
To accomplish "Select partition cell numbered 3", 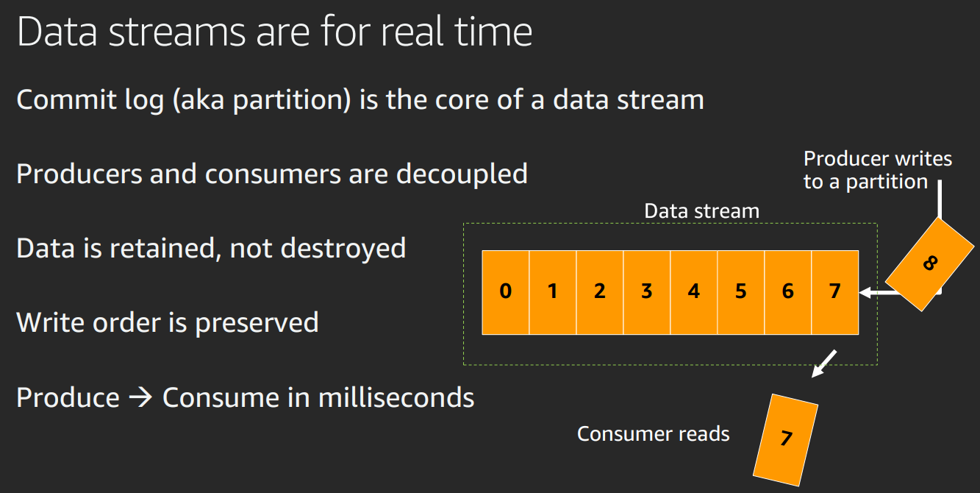I will pyautogui.click(x=647, y=292).
